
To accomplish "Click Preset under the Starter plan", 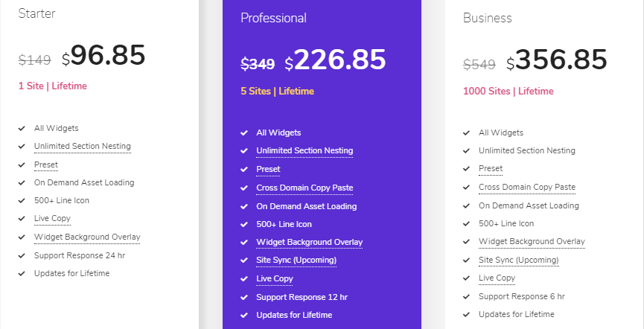I will (45, 164).
